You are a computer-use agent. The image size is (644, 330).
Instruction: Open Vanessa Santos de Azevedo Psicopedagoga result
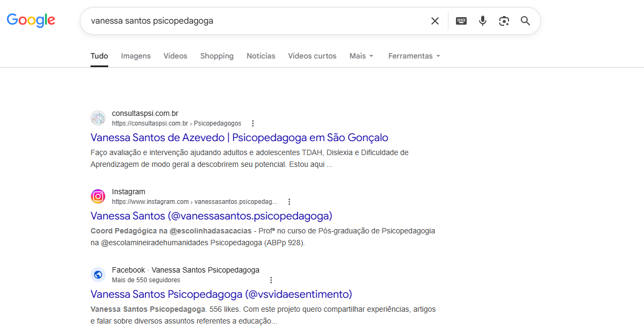coord(239,137)
